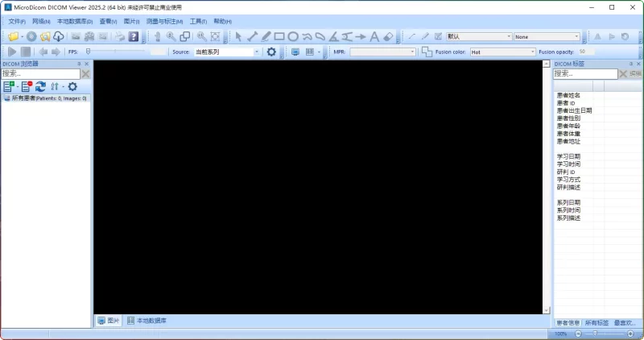Open the 文件 menu

pyautogui.click(x=17, y=21)
